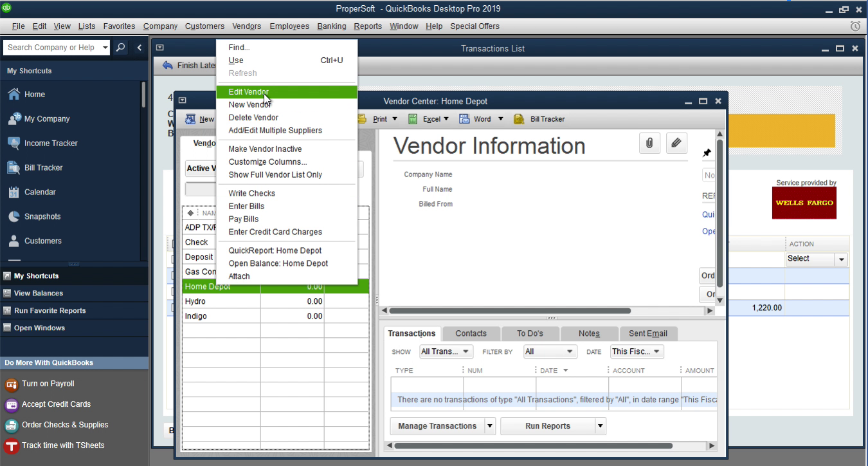Open My Company shortcut
Image resolution: width=868 pixels, height=466 pixels.
pyautogui.click(x=38, y=118)
